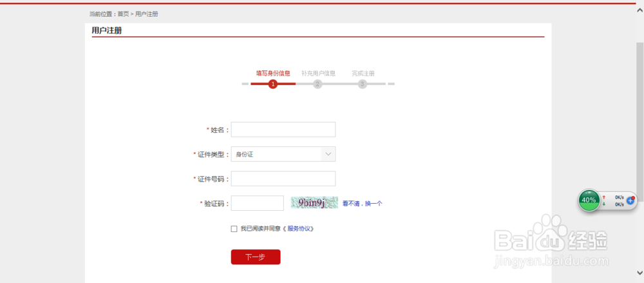This screenshot has width=644, height=283.
Task: Click the green 40% floating widget ball
Action: click(x=589, y=200)
